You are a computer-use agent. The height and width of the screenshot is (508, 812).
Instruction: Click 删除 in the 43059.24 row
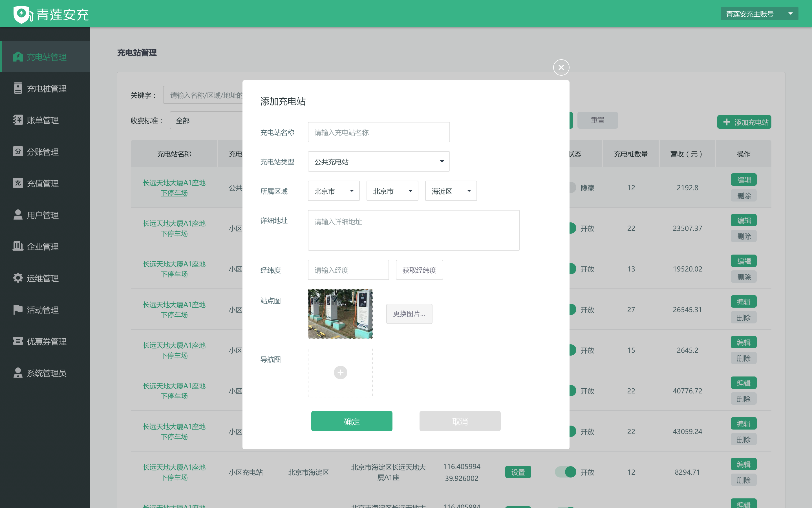tap(743, 439)
